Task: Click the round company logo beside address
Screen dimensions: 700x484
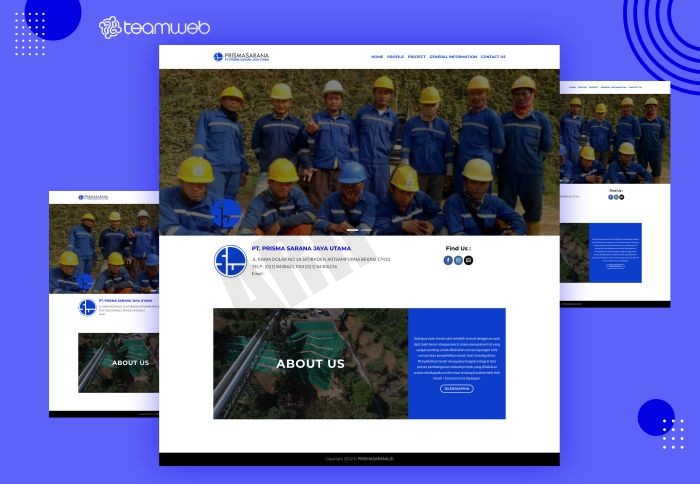Action: pos(230,262)
